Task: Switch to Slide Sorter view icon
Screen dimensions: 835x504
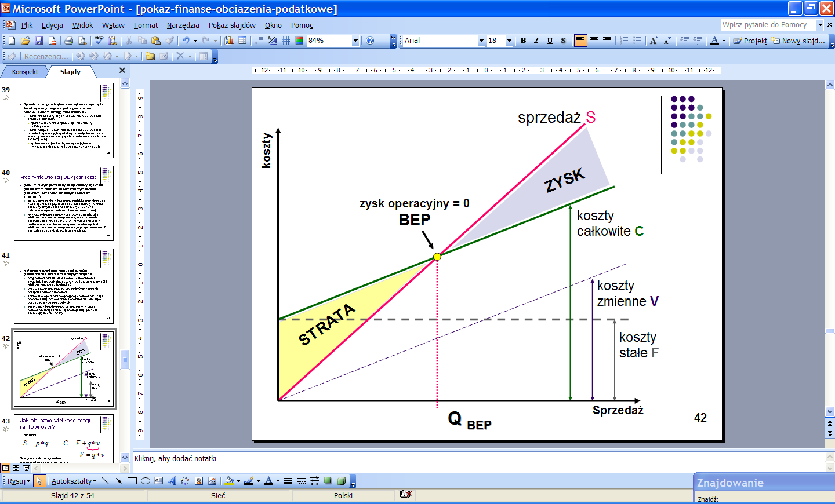Action: click(16, 468)
